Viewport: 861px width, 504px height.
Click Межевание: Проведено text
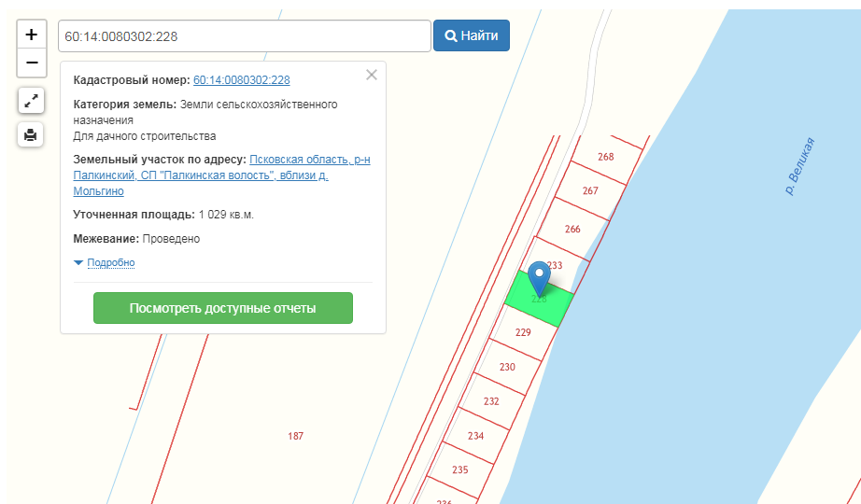[x=136, y=239]
